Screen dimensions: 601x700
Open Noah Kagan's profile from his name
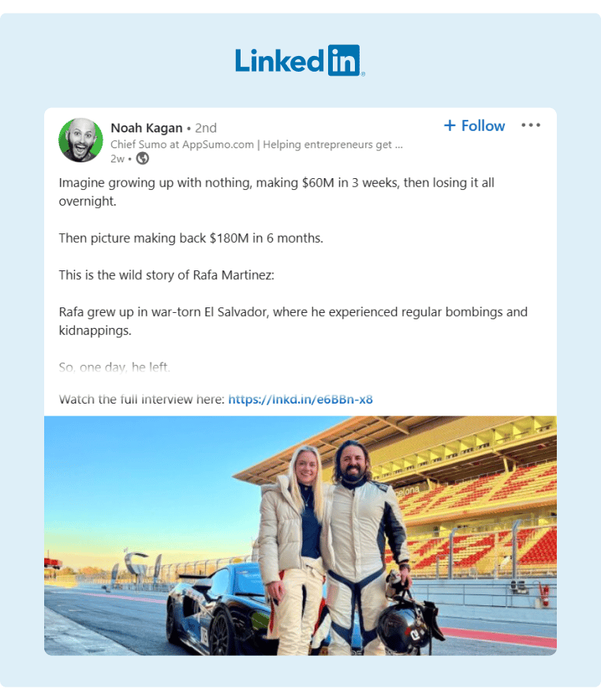(146, 128)
